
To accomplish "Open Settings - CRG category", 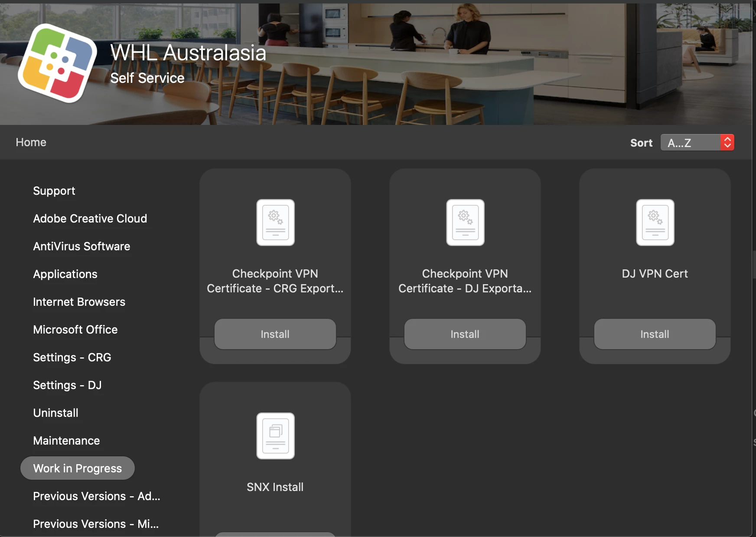I will [72, 357].
